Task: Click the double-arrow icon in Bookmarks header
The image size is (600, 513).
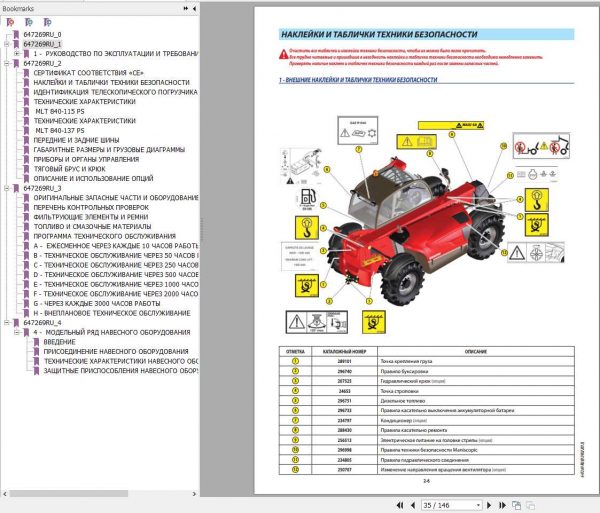Action: (x=186, y=8)
